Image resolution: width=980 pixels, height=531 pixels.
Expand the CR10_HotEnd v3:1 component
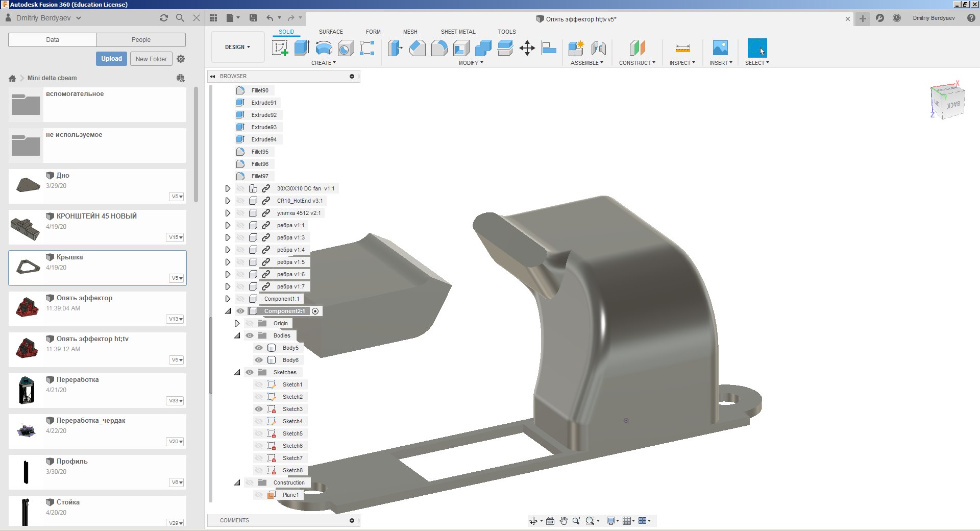[228, 201]
